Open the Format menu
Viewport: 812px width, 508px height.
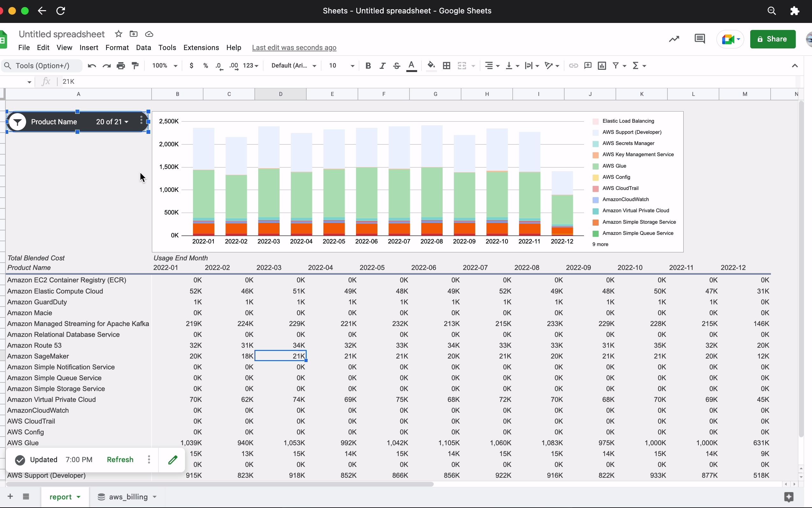pyautogui.click(x=117, y=48)
